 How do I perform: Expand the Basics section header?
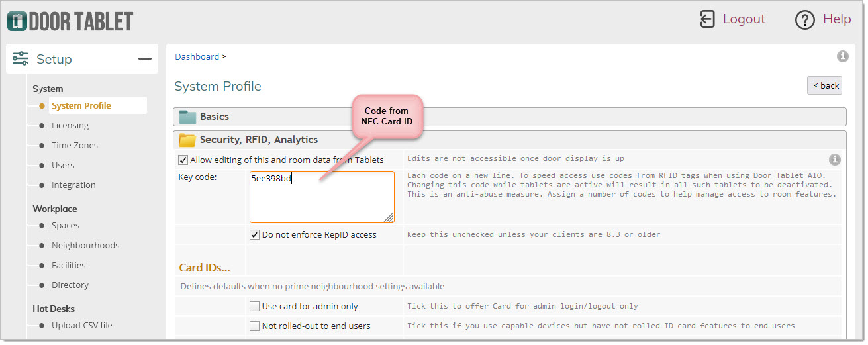(x=215, y=117)
